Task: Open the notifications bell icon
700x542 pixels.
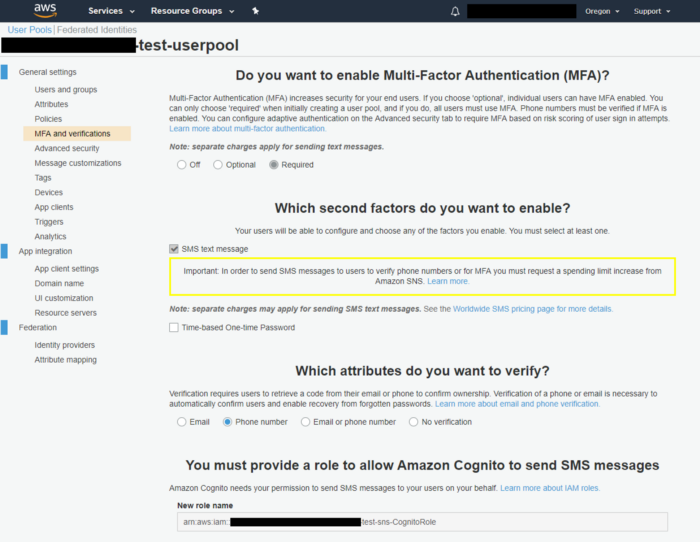Action: coord(455,11)
